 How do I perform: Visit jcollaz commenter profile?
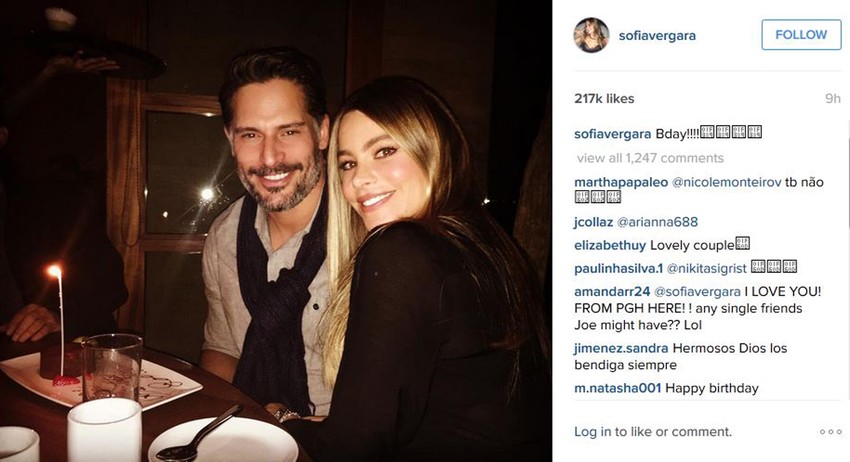pyautogui.click(x=593, y=222)
